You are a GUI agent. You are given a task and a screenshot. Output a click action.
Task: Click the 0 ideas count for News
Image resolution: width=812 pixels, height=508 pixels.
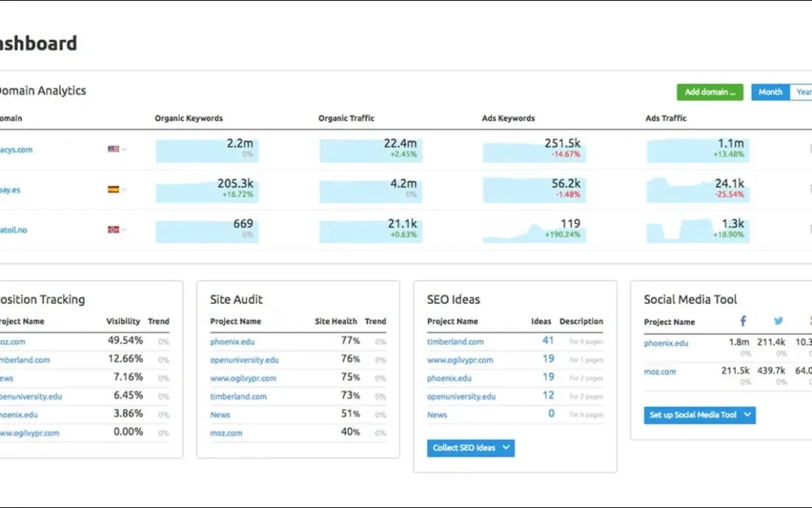point(551,414)
